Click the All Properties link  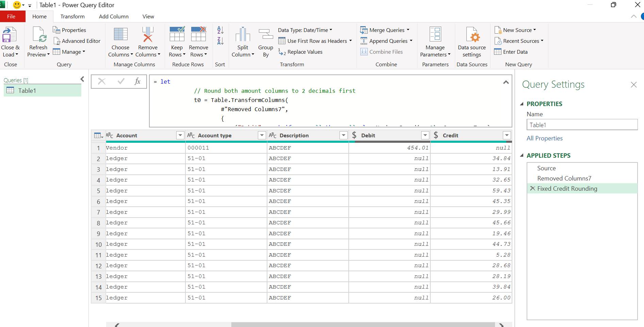(x=544, y=138)
